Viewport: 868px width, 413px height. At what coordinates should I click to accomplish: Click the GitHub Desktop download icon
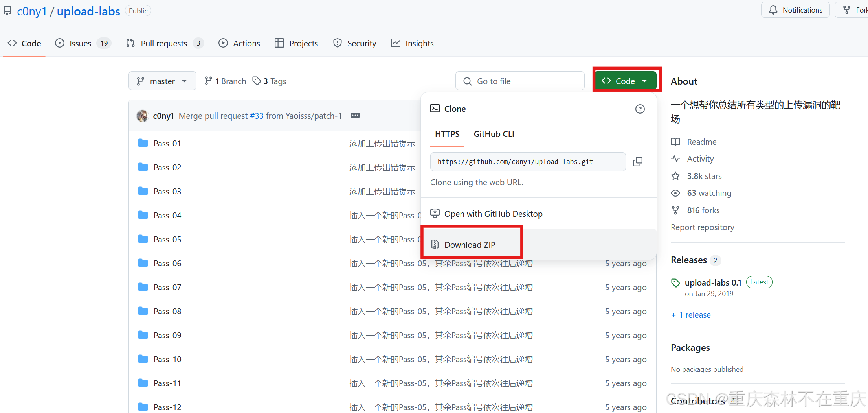[x=435, y=214]
